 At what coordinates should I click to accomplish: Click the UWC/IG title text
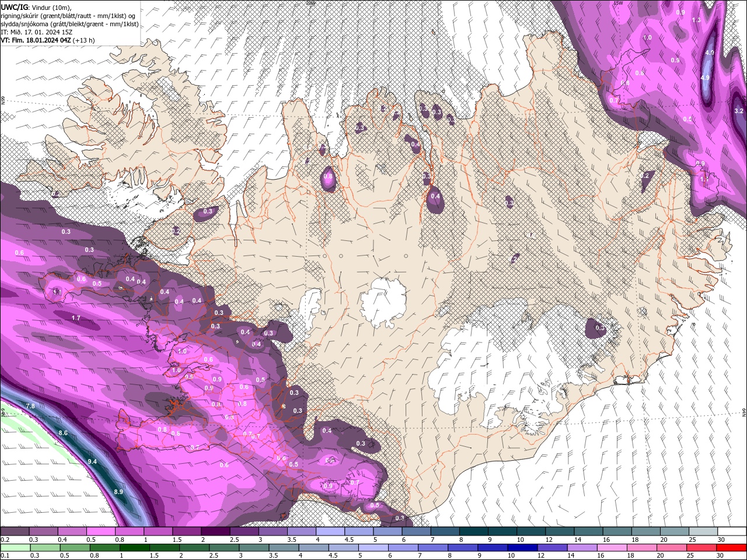(x=14, y=6)
